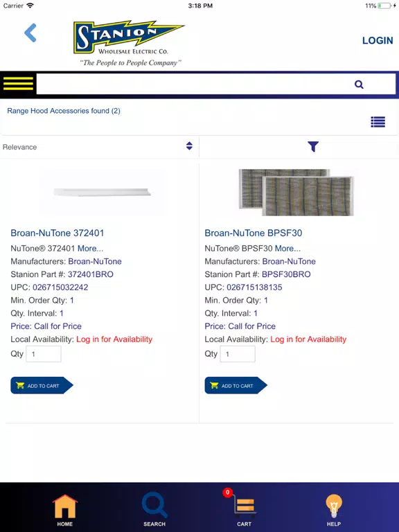Open the yellow hamburger menu
This screenshot has height=532, width=399.
(x=18, y=83)
